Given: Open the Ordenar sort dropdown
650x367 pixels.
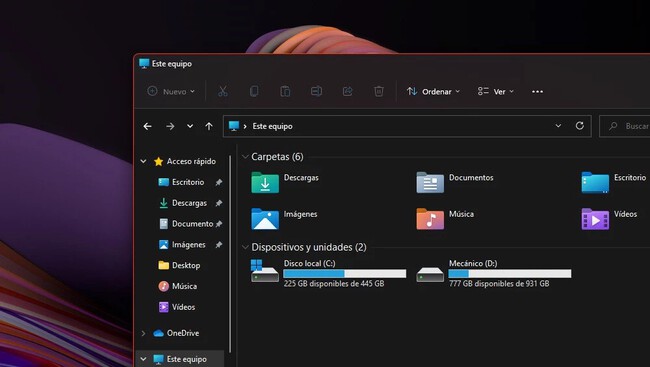Looking at the screenshot, I should pos(433,92).
